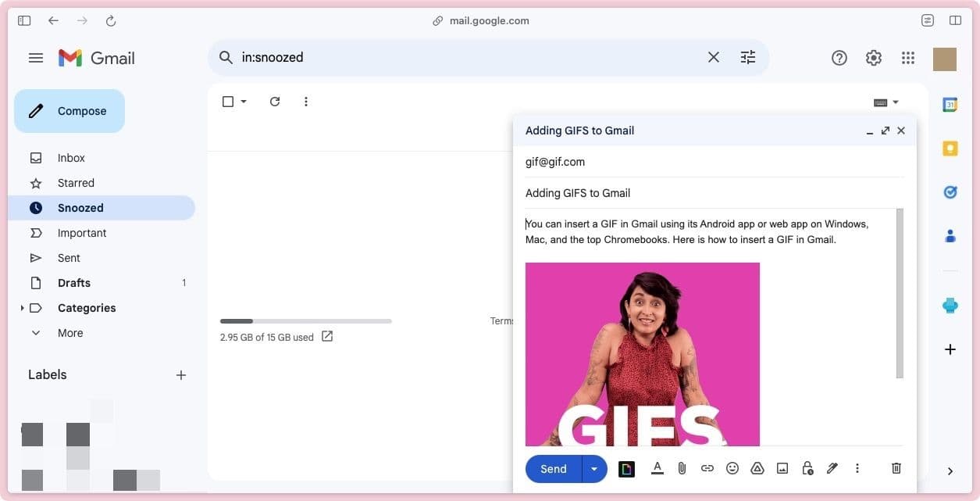This screenshot has height=501, width=980.
Task: Check the storage usage progress bar
Action: pyautogui.click(x=305, y=320)
